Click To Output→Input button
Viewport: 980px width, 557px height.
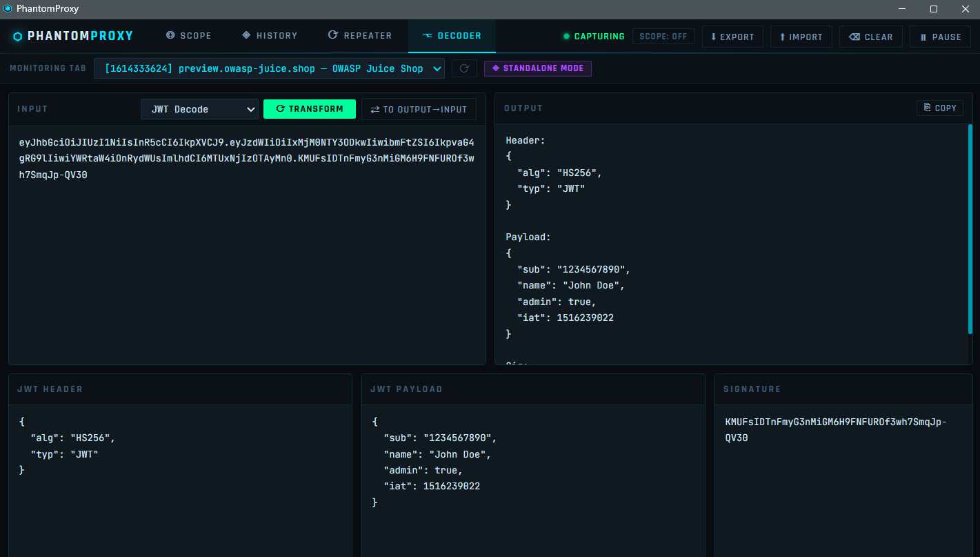coord(419,109)
